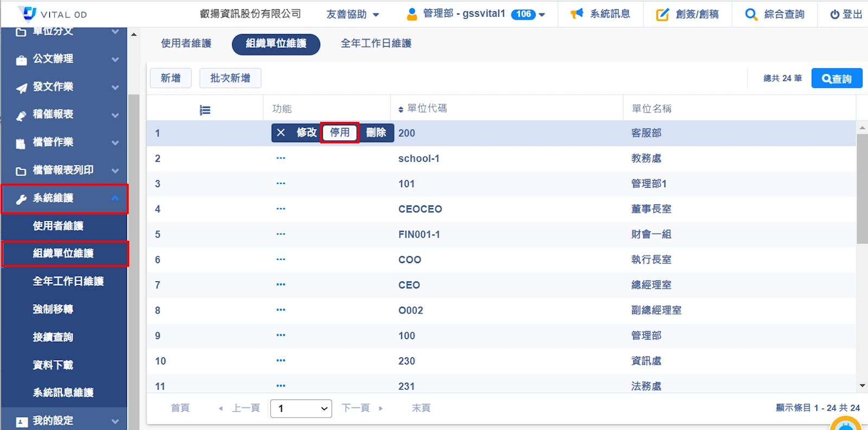Click the megaphone system message icon
The image size is (868, 430).
click(577, 14)
